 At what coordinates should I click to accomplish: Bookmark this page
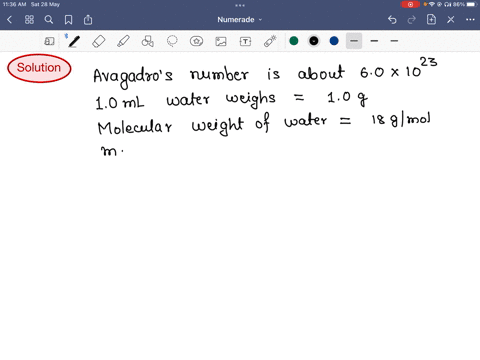point(68,20)
